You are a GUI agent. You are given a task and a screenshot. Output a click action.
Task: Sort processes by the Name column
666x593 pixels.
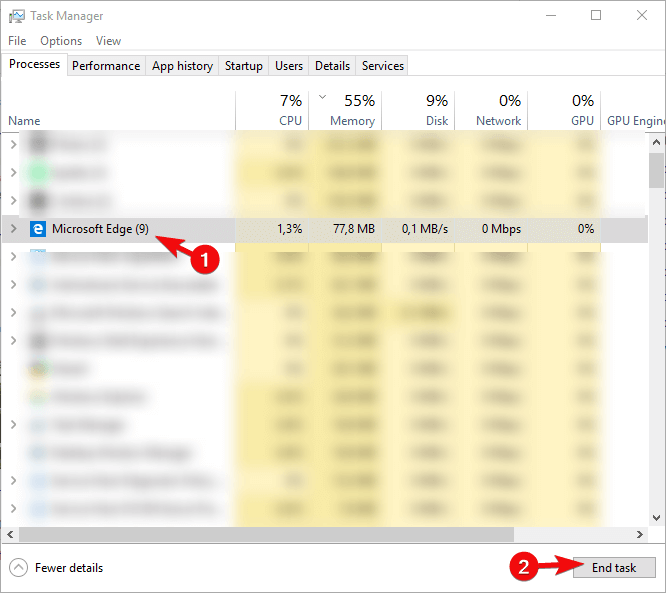click(x=24, y=121)
